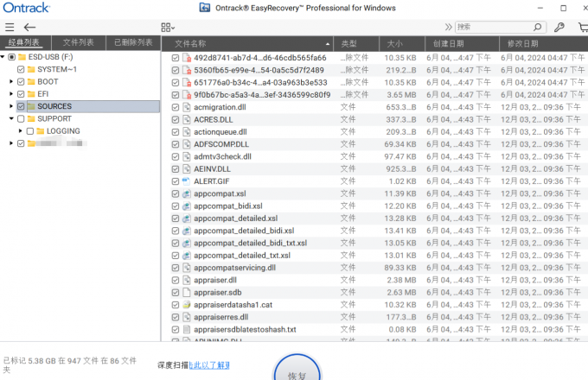Expand the EFI folder
Image resolution: width=588 pixels, height=380 pixels.
click(x=11, y=94)
